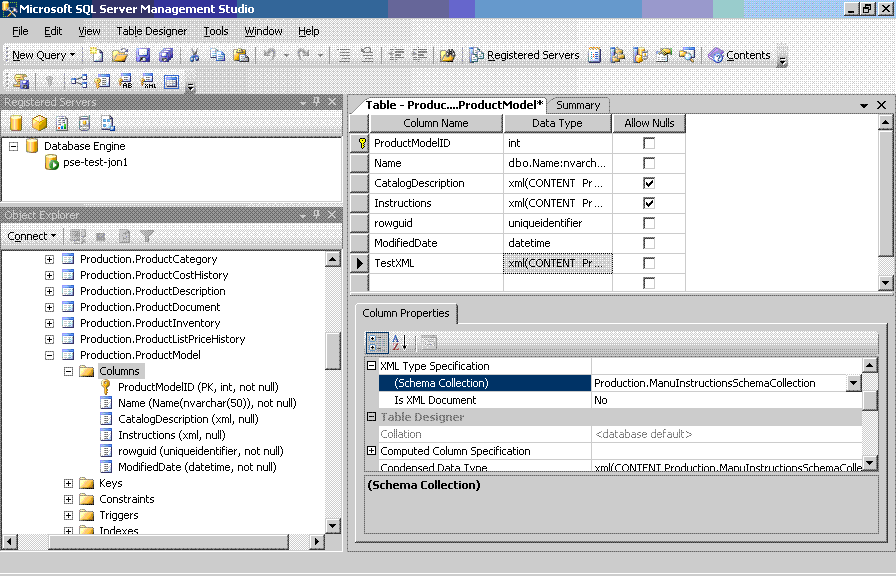
Task: Click the Save All icon
Action: 166,55
